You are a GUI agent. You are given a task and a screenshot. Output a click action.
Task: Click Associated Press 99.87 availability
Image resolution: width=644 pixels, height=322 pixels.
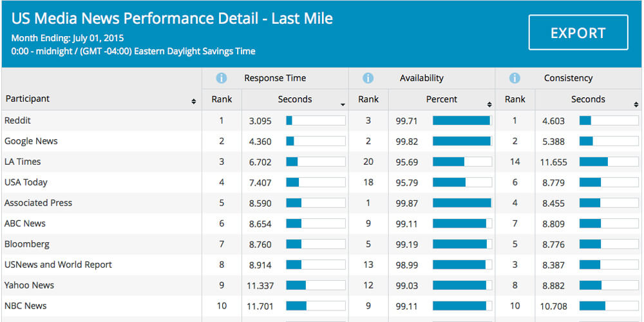[407, 204]
